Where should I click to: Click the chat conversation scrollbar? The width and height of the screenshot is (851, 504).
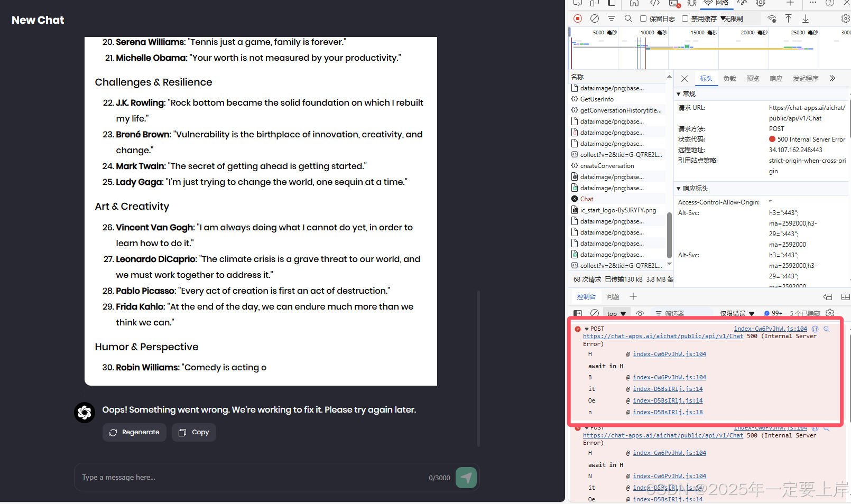pos(479,368)
